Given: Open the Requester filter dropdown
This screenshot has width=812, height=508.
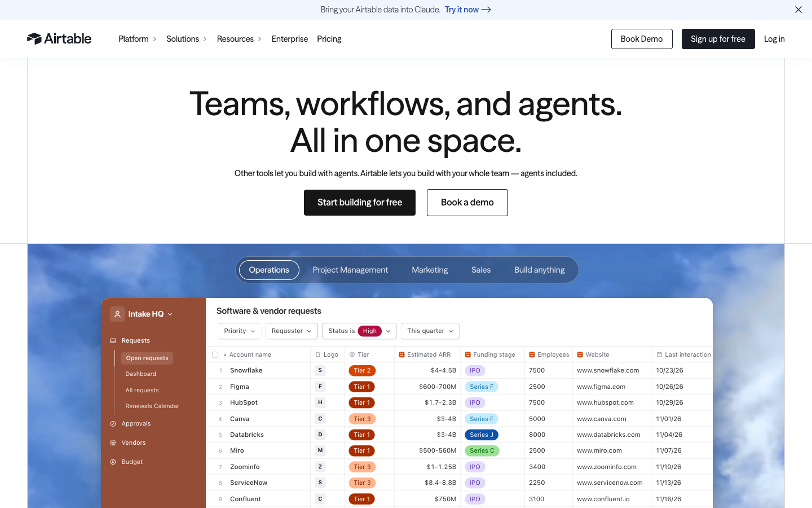Looking at the screenshot, I should 292,331.
